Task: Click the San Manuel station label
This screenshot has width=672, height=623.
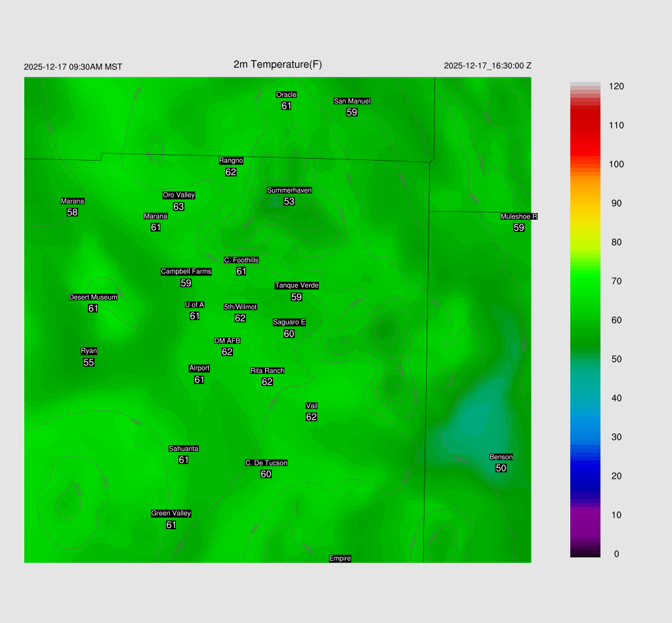Action: (352, 101)
